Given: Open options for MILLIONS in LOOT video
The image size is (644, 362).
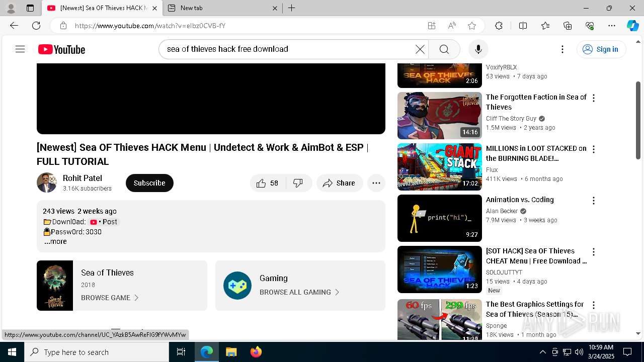Looking at the screenshot, I should 594,149.
